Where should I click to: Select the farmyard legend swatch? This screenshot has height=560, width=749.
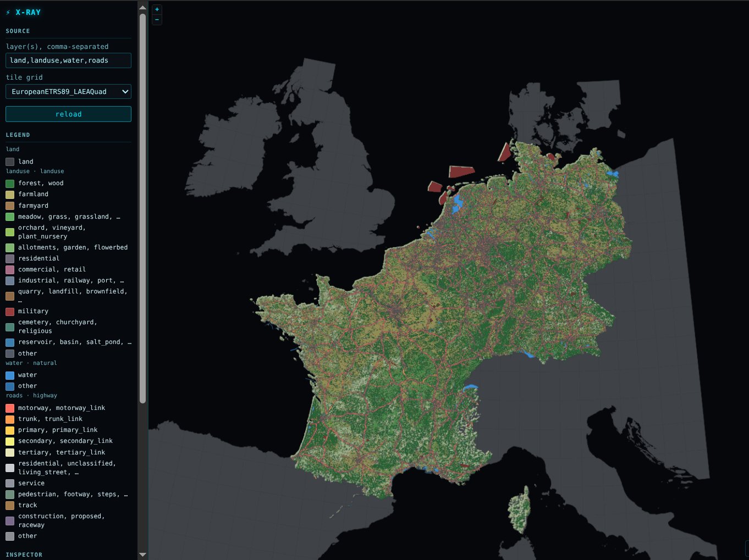coord(10,206)
